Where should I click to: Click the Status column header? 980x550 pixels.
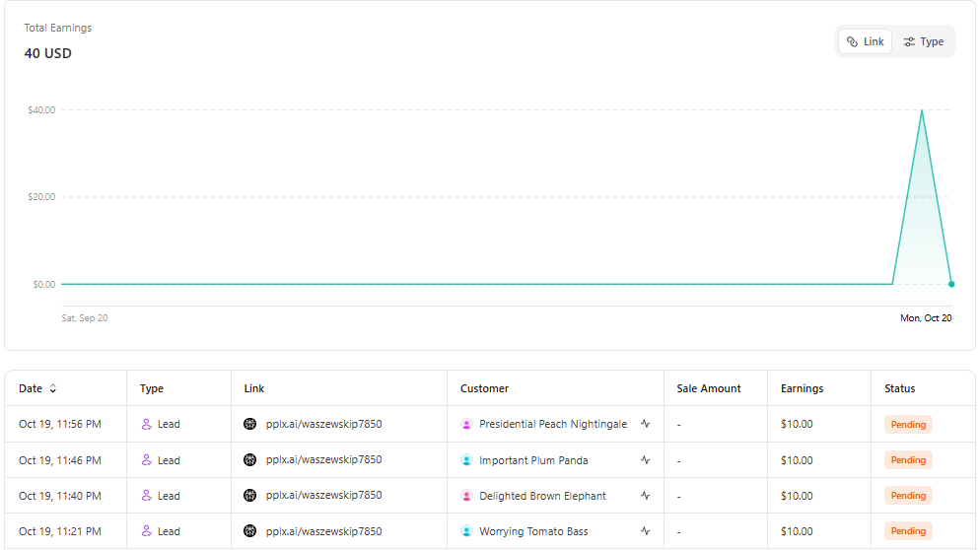pos(899,388)
